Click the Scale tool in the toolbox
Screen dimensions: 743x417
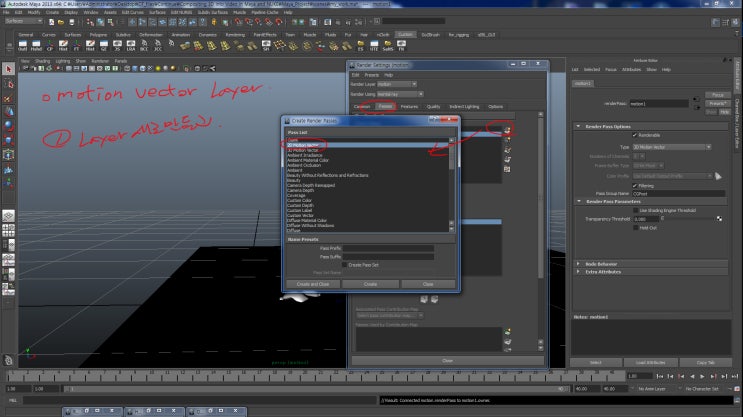(x=8, y=141)
